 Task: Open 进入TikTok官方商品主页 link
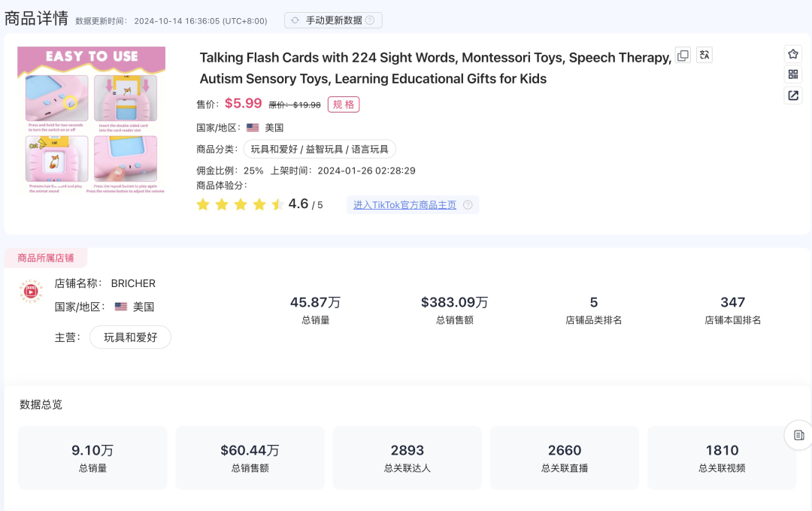[x=404, y=205]
